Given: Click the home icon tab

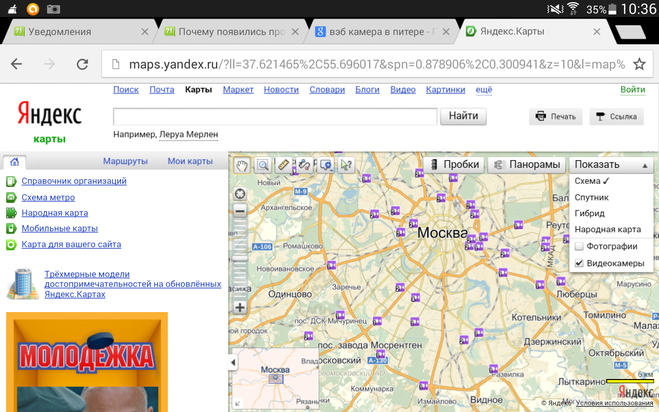Looking at the screenshot, I should coord(14,161).
